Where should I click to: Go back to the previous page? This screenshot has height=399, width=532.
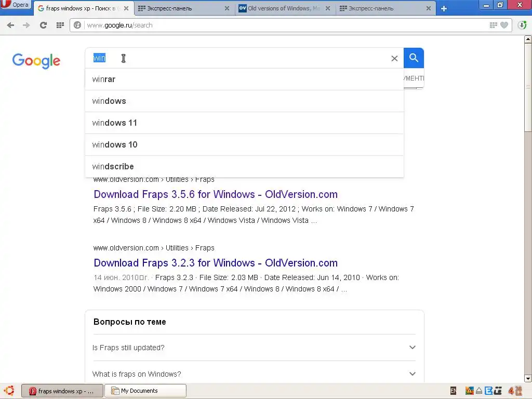[x=10, y=25]
